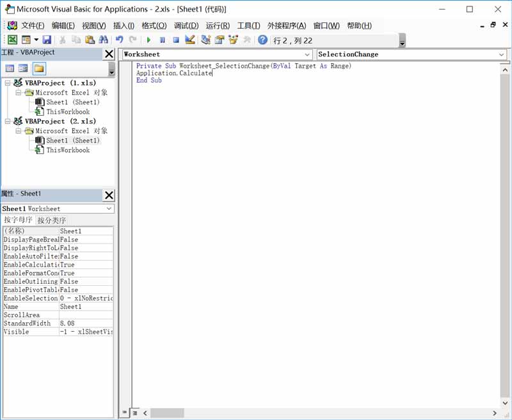This screenshot has width=512, height=420.
Task: Click the Toolbox toolbar icon
Action: [247, 40]
